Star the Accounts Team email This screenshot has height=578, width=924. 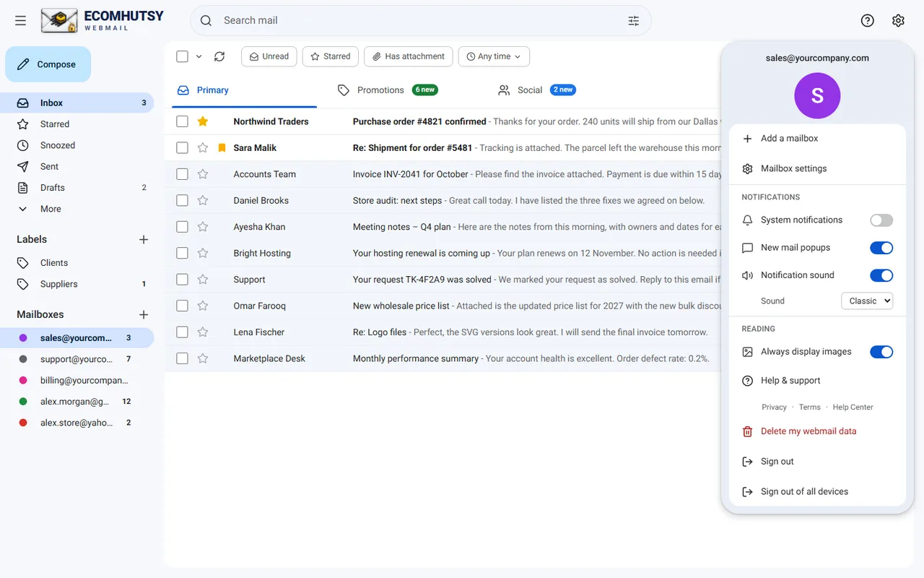pyautogui.click(x=203, y=174)
